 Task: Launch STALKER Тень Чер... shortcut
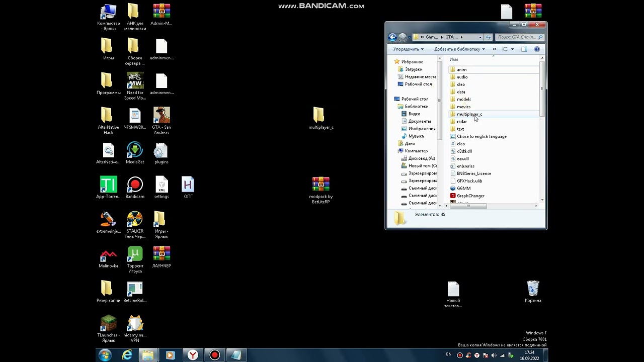click(135, 225)
